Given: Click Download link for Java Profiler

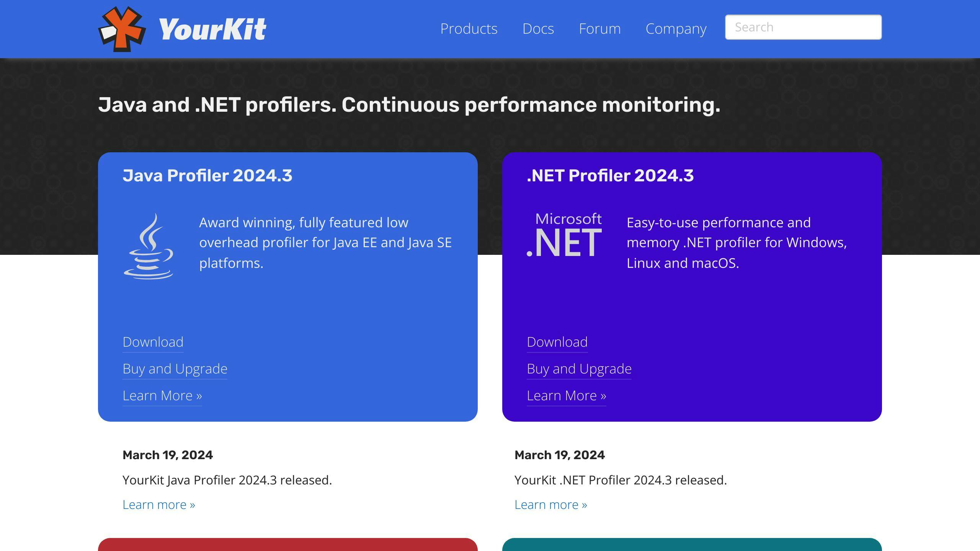Looking at the screenshot, I should pos(153,341).
